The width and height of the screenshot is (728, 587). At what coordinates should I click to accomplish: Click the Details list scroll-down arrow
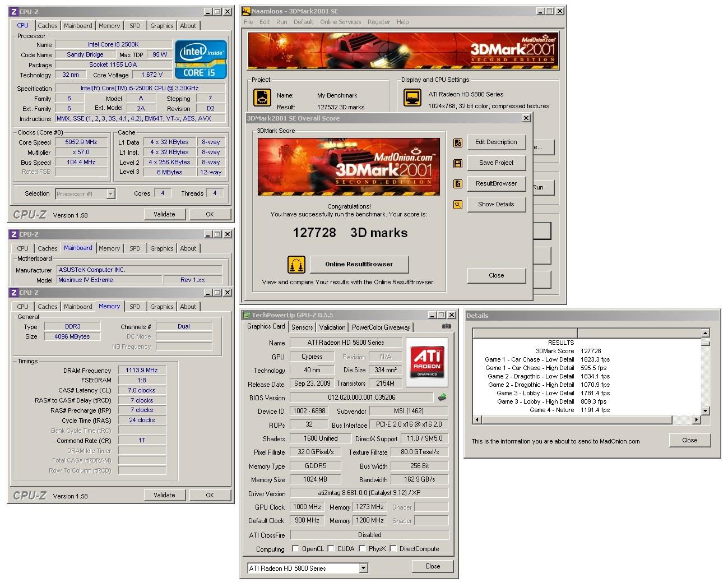[706, 411]
